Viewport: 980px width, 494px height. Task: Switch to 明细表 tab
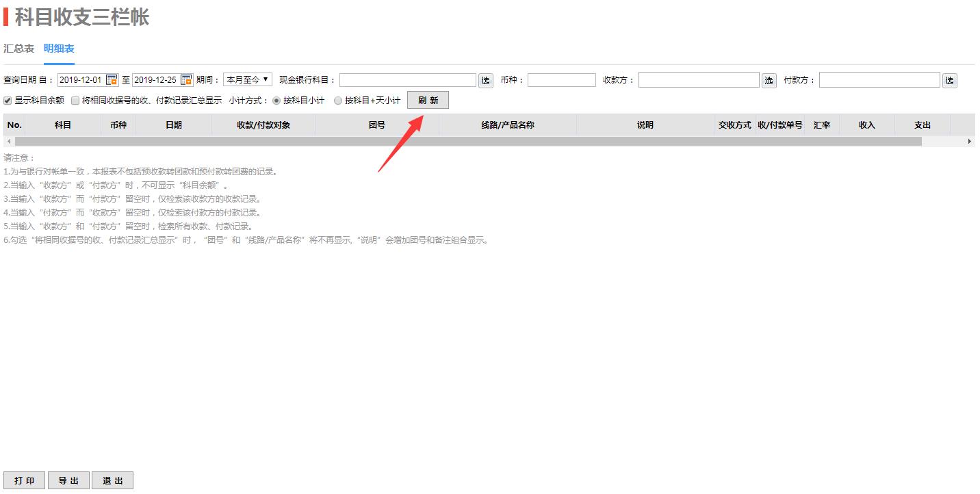(x=59, y=49)
